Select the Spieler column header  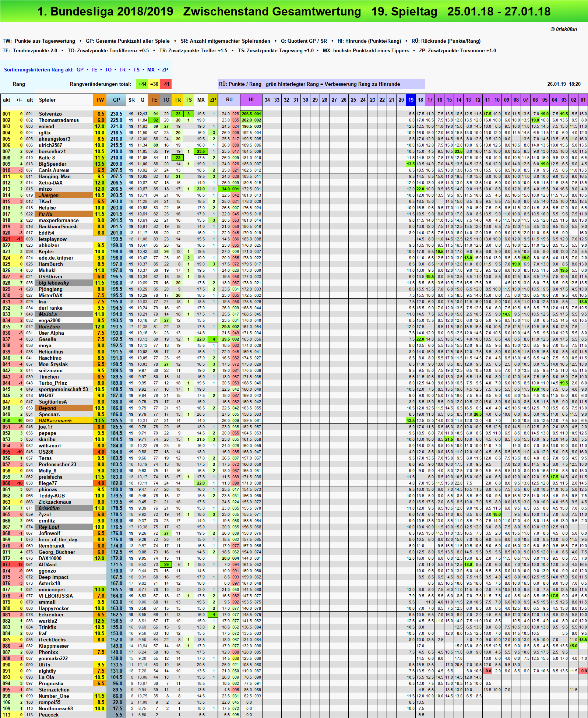tap(47, 100)
